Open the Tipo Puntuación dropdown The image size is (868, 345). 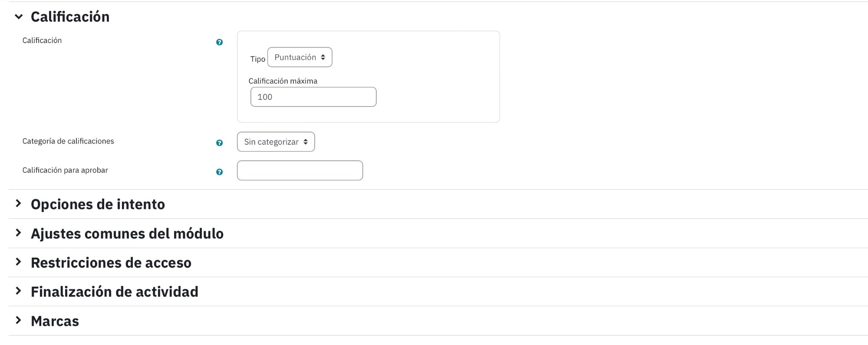click(300, 57)
